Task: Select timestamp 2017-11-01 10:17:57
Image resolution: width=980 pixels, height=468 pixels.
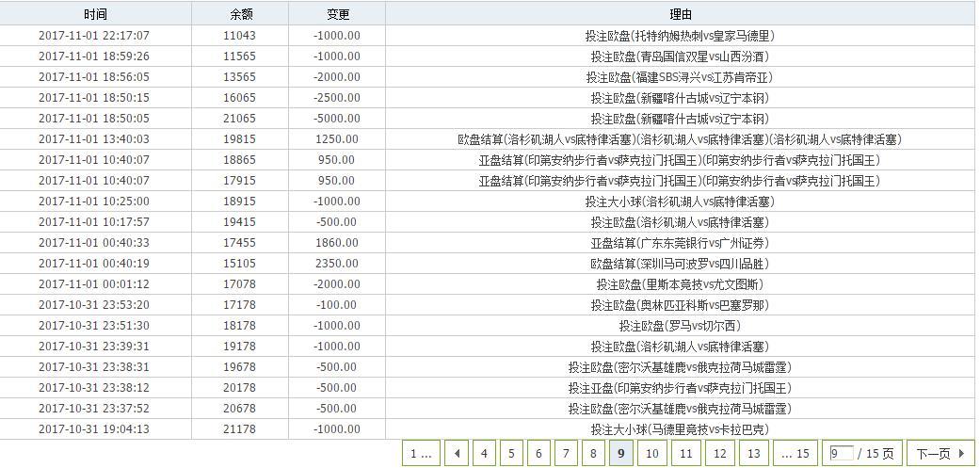Action: [94, 222]
